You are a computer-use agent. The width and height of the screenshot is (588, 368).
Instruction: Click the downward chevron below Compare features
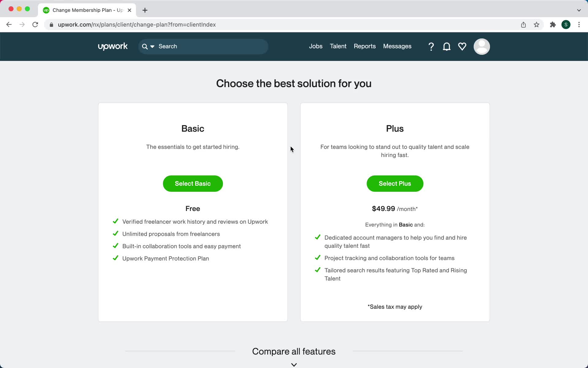click(294, 364)
